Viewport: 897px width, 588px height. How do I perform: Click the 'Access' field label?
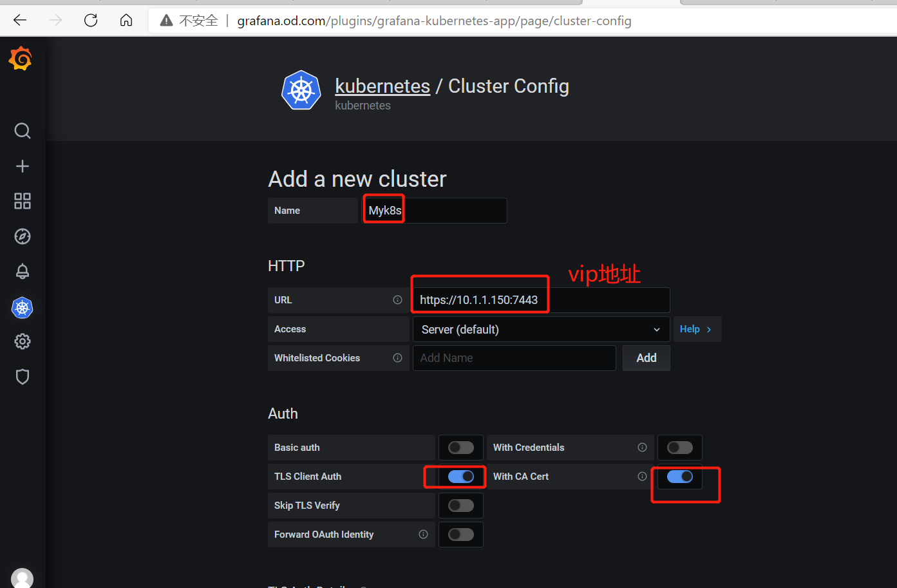[x=290, y=329]
